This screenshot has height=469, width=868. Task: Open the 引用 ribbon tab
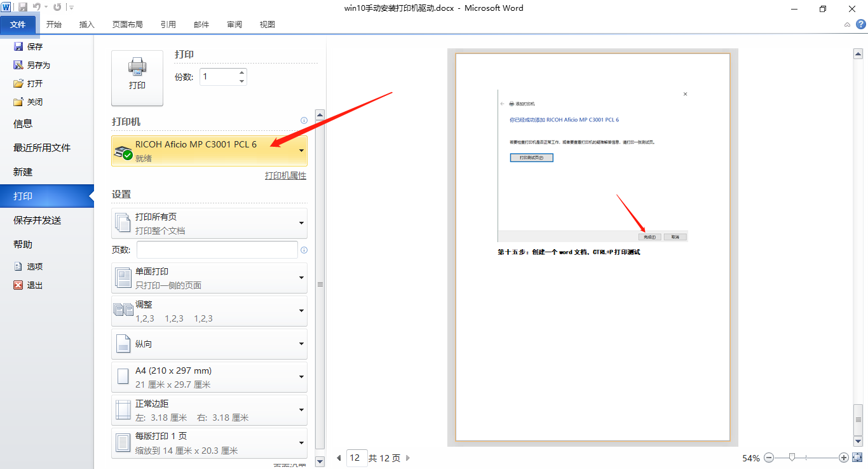[168, 24]
